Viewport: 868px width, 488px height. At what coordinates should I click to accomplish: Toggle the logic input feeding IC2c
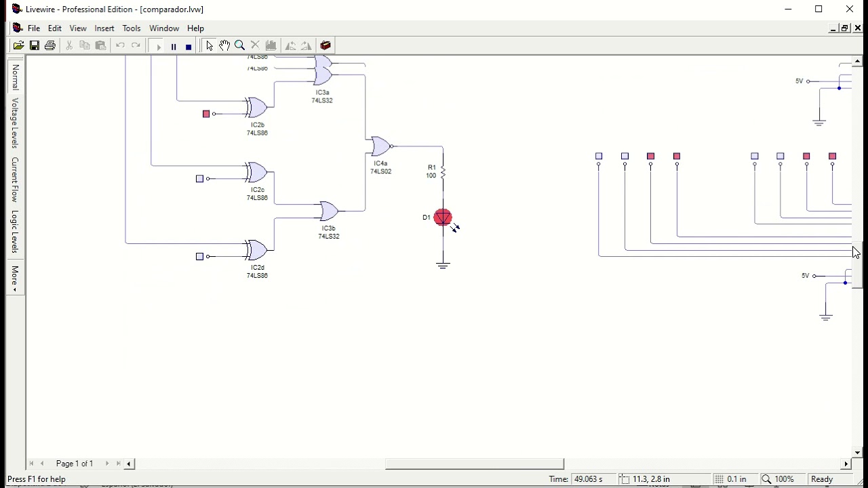pos(199,179)
